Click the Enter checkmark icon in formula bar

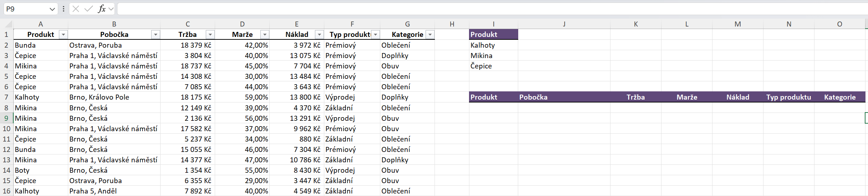pyautogui.click(x=88, y=9)
